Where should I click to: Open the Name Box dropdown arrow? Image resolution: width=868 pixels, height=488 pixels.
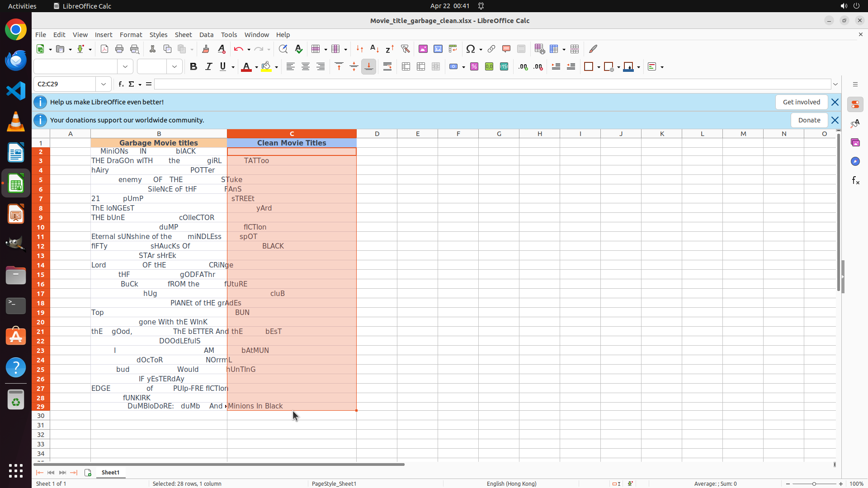point(104,84)
